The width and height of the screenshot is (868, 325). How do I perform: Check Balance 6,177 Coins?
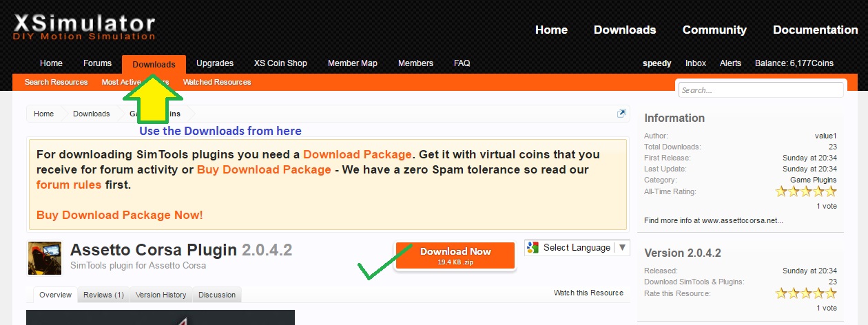pos(794,63)
